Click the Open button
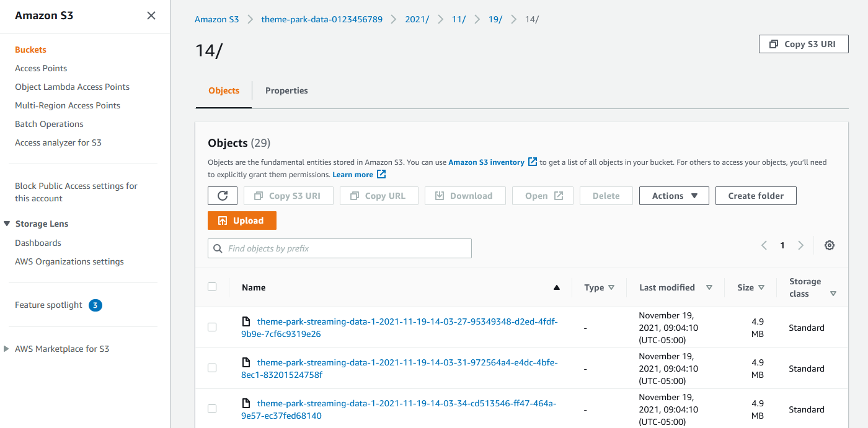The width and height of the screenshot is (868, 428). 543,196
